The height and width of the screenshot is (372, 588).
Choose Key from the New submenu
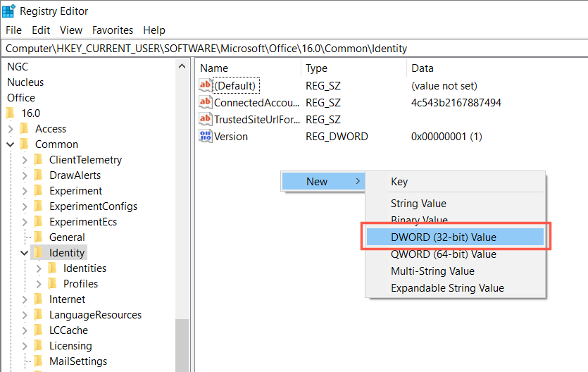click(455, 182)
